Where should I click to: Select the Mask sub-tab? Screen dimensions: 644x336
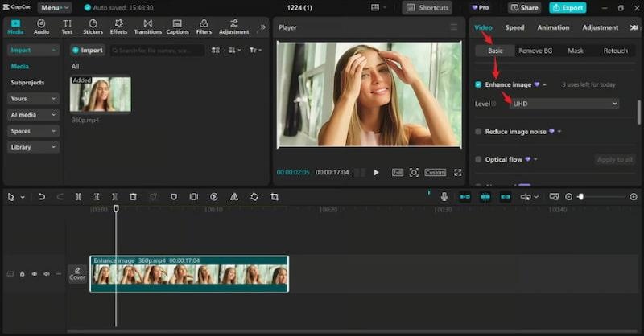(576, 51)
